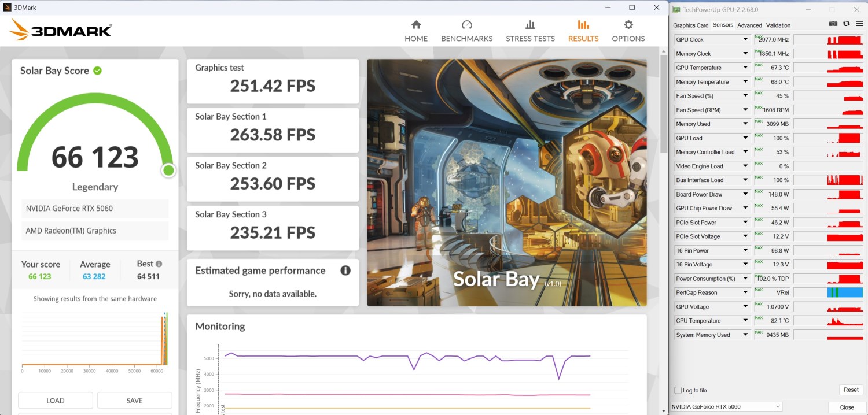Click the GPU-Z refresh icon
Image resolution: width=868 pixels, height=415 pixels.
click(x=846, y=24)
